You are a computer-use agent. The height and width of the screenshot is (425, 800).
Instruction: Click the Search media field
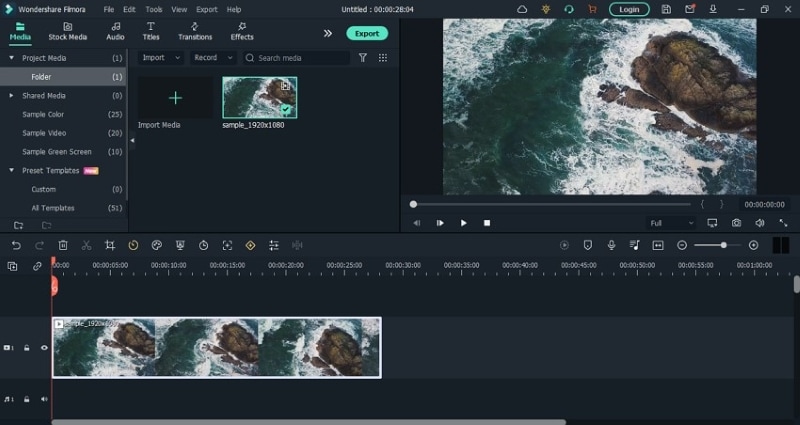click(x=296, y=58)
